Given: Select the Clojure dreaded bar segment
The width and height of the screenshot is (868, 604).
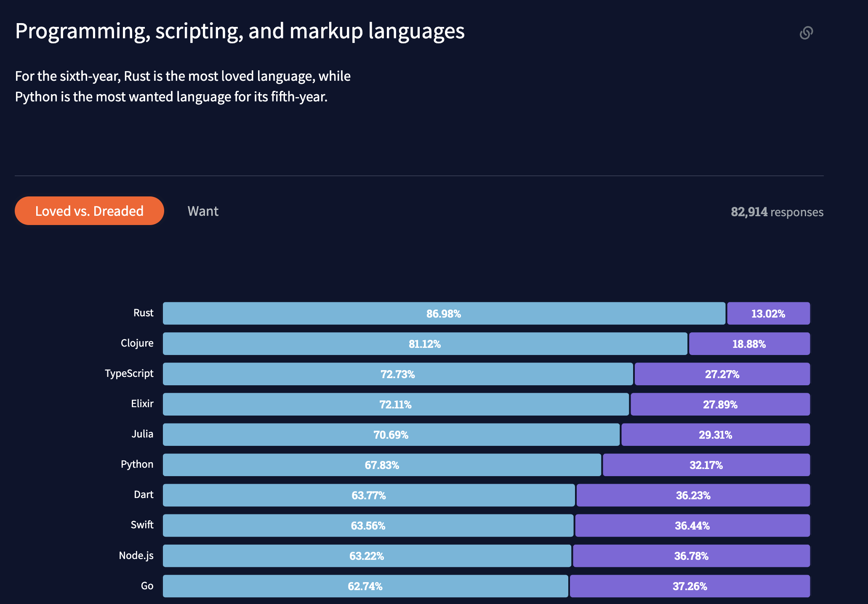Looking at the screenshot, I should point(749,343).
